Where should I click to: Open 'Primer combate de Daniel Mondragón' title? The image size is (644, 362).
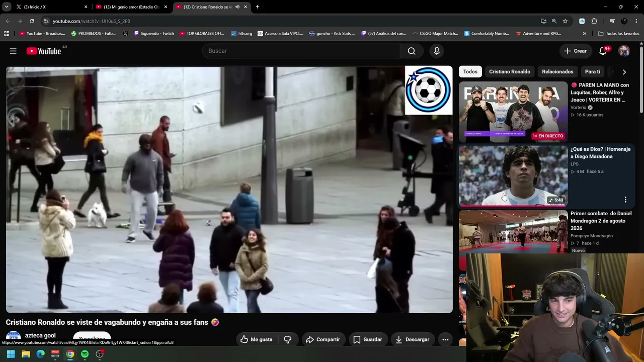[x=601, y=221]
